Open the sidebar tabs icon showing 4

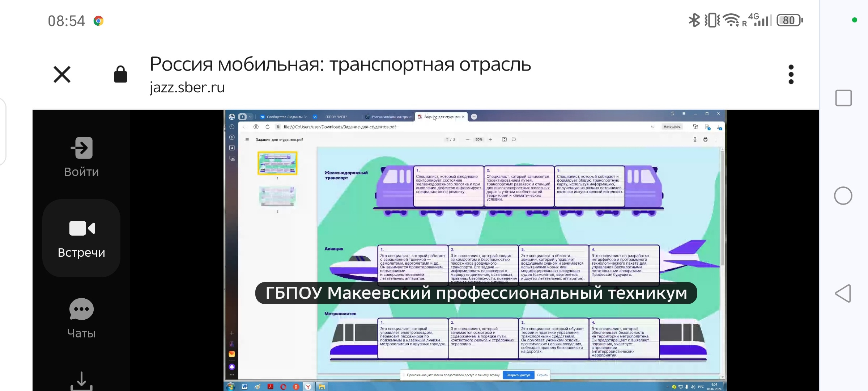(x=232, y=148)
